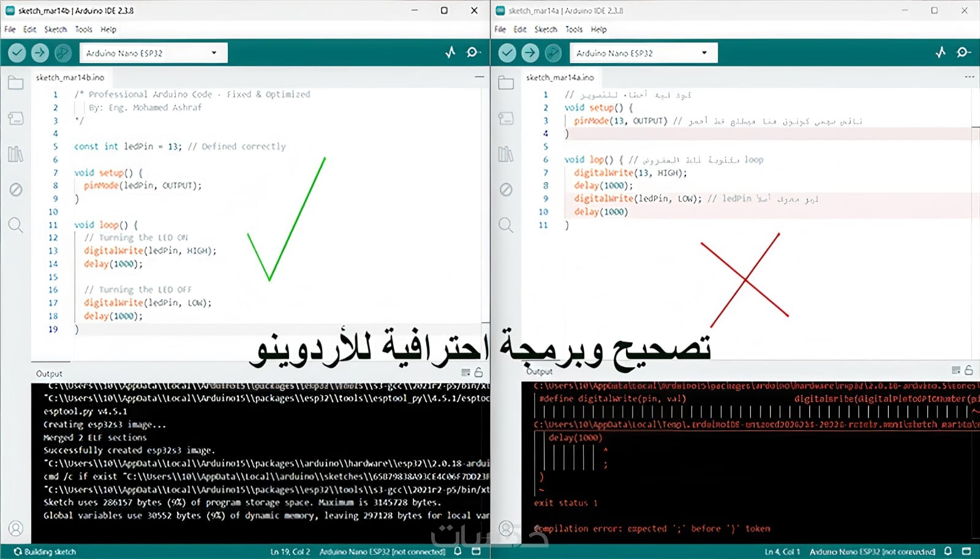Open the Debug panel in sketch_mar14b sidebar
This screenshot has width=980, height=559.
pyautogui.click(x=16, y=189)
